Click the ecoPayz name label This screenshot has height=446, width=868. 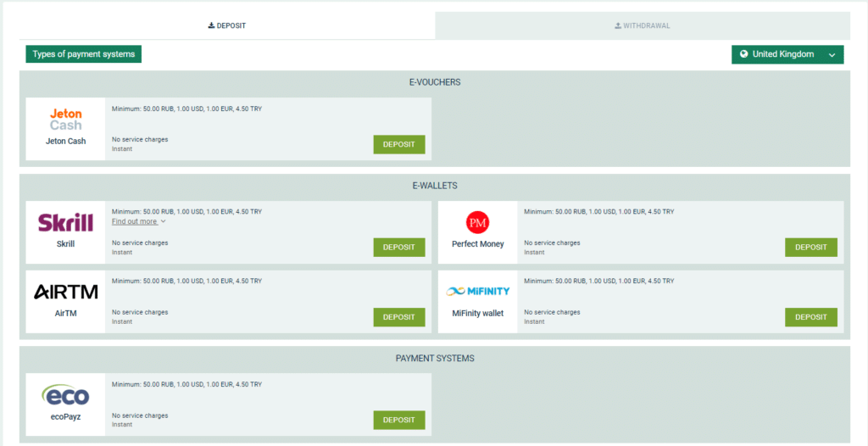pos(66,416)
